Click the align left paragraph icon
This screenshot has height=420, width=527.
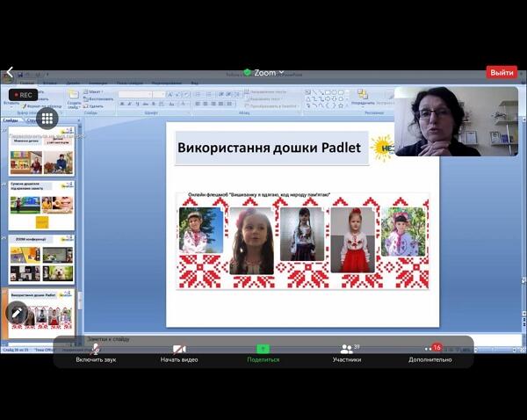[198, 104]
